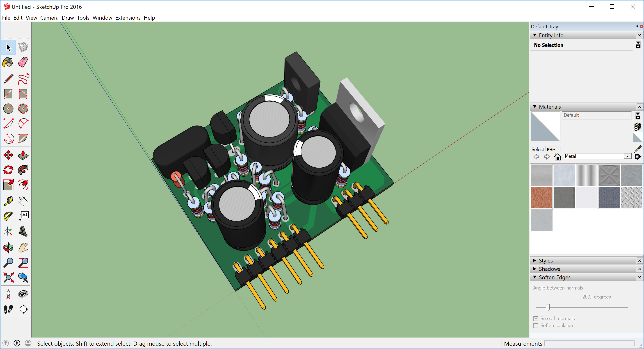This screenshot has width=644, height=349.
Task: Choose the Arc tool
Action: (8, 123)
